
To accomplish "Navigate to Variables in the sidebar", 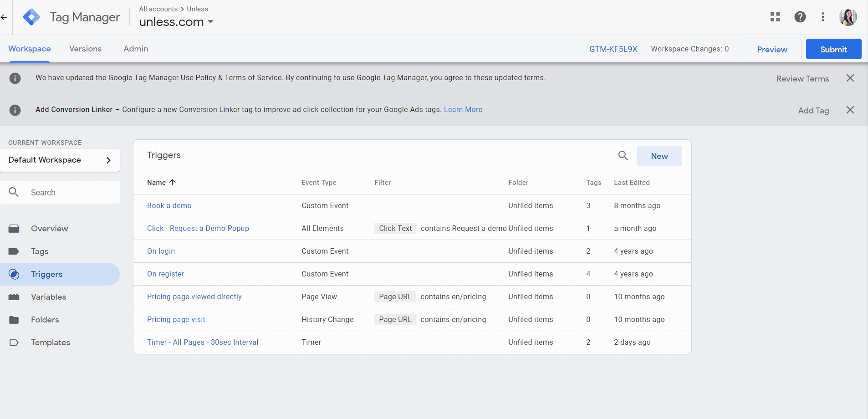I will [x=48, y=297].
